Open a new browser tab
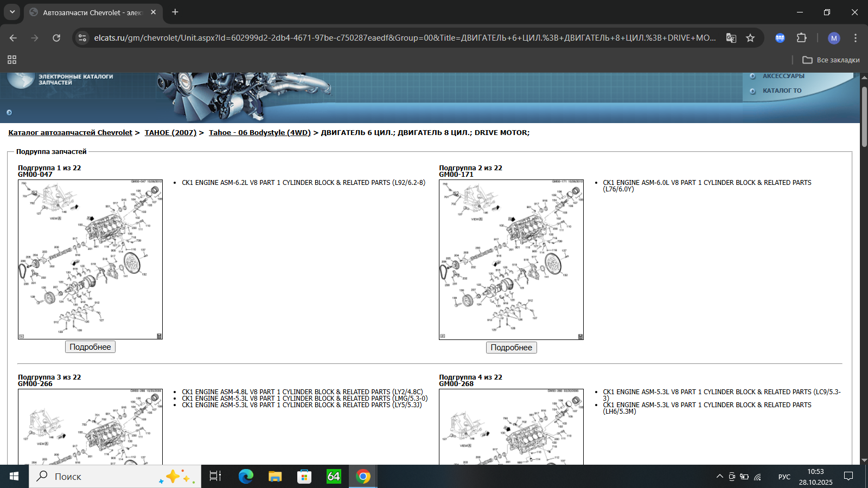This screenshot has width=868, height=488. click(x=175, y=12)
